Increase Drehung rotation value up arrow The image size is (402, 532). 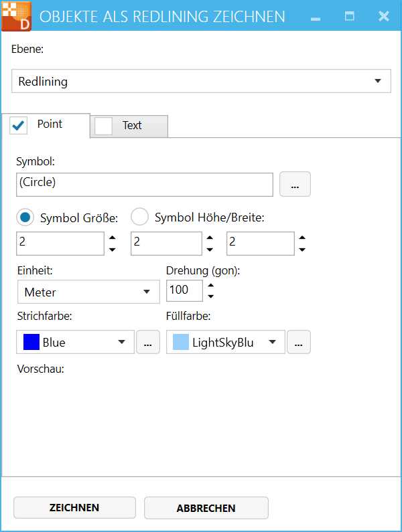[211, 285]
